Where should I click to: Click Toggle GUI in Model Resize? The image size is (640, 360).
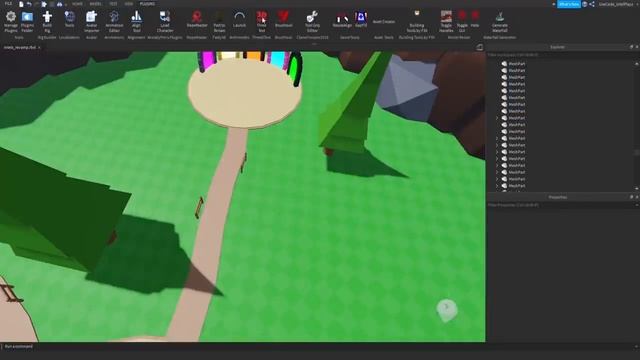click(462, 22)
